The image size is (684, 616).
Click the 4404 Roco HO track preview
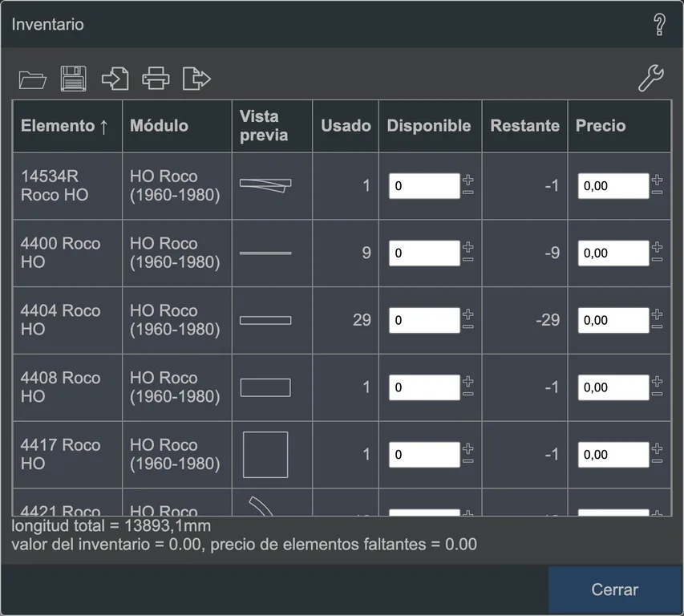[265, 320]
